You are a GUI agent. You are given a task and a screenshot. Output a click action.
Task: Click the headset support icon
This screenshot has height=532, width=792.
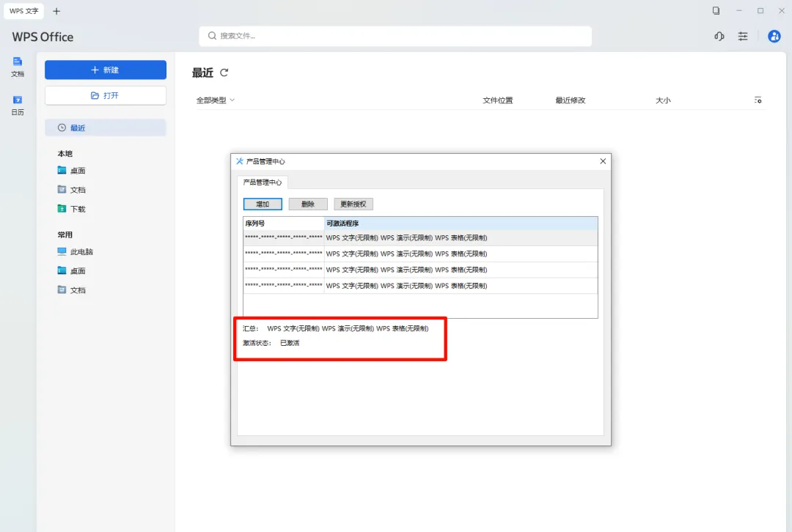point(719,36)
